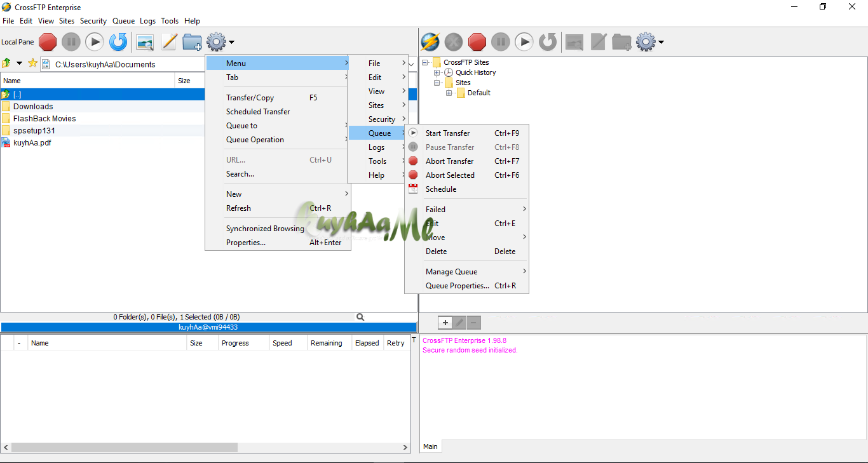Choose Abort Transfer from Queue submenu
This screenshot has height=463, width=868.
[466, 161]
